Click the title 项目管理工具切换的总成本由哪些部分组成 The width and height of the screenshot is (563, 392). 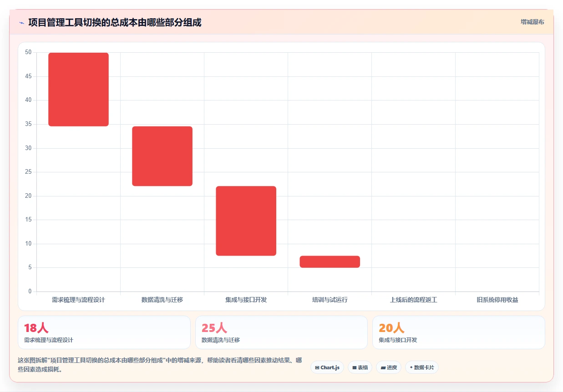(x=115, y=22)
